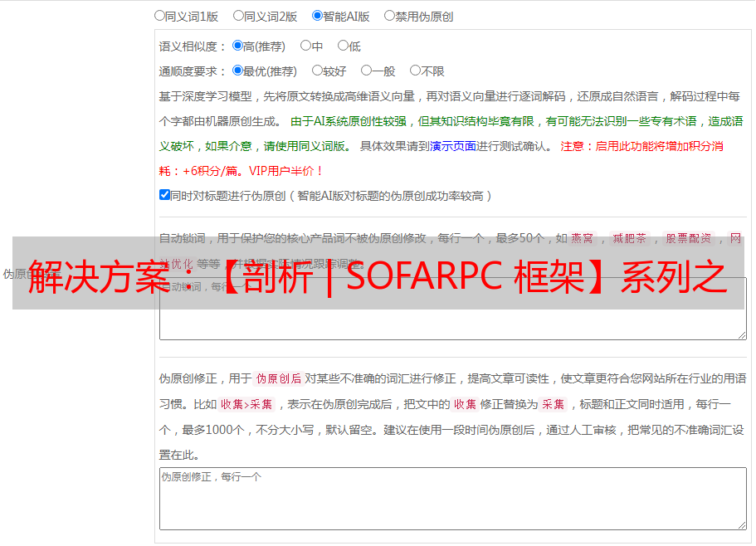Image resolution: width=756 pixels, height=546 pixels.
Task: Set 语义相似度 to 低
Action: [x=343, y=46]
